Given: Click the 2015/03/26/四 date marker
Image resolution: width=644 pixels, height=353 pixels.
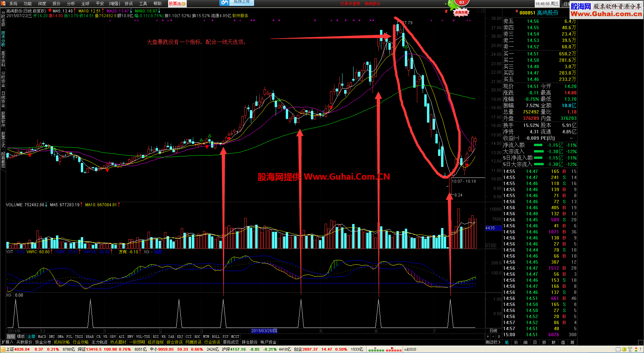Looking at the screenshot, I should point(264,331).
